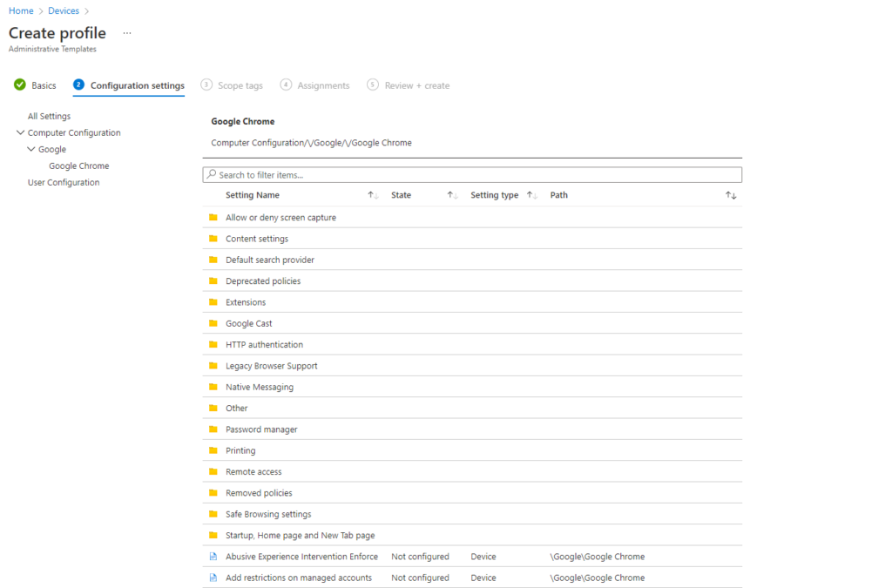Click the folder icon beside Remote access
This screenshot has width=892, height=588.
click(213, 471)
